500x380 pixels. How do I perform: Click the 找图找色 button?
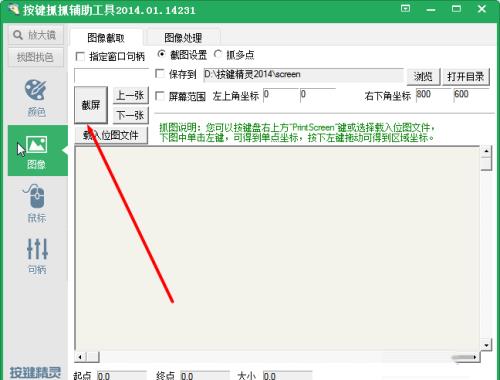click(35, 57)
